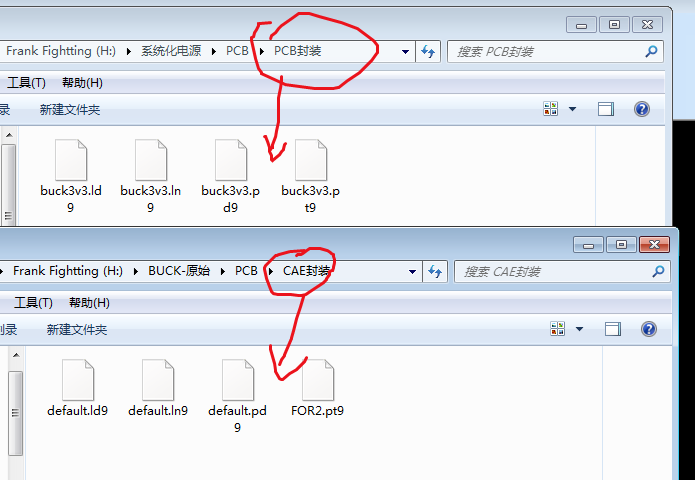Click scrollbar thumb in CAE封装 window sidebar
The height and width of the screenshot is (480, 695).
point(16,413)
